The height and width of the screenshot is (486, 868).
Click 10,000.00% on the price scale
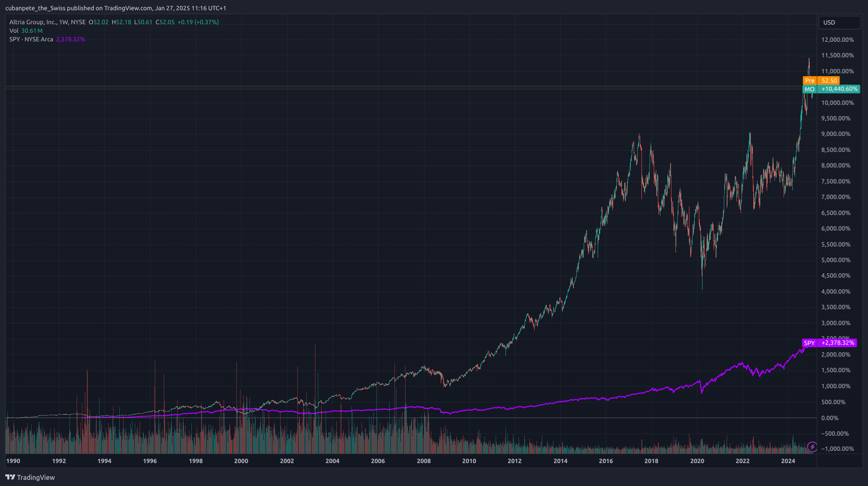pos(838,103)
